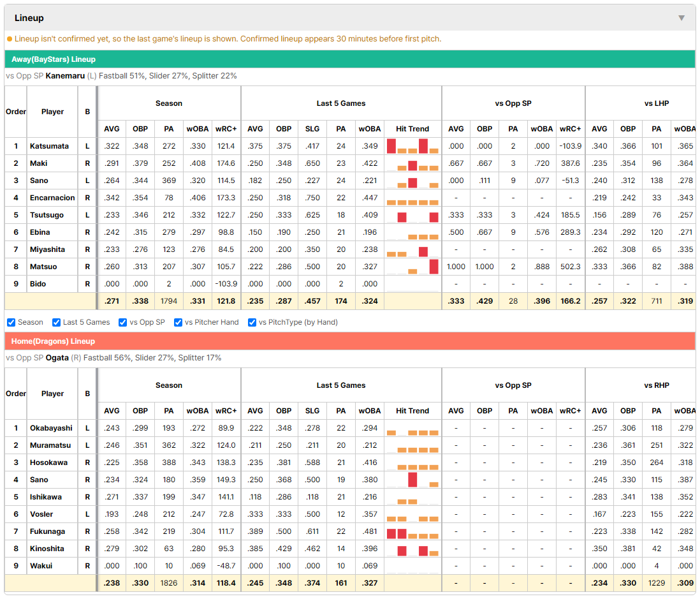This screenshot has width=700, height=599.
Task: Select the Home(Dragons) Lineup header
Action: point(350,341)
